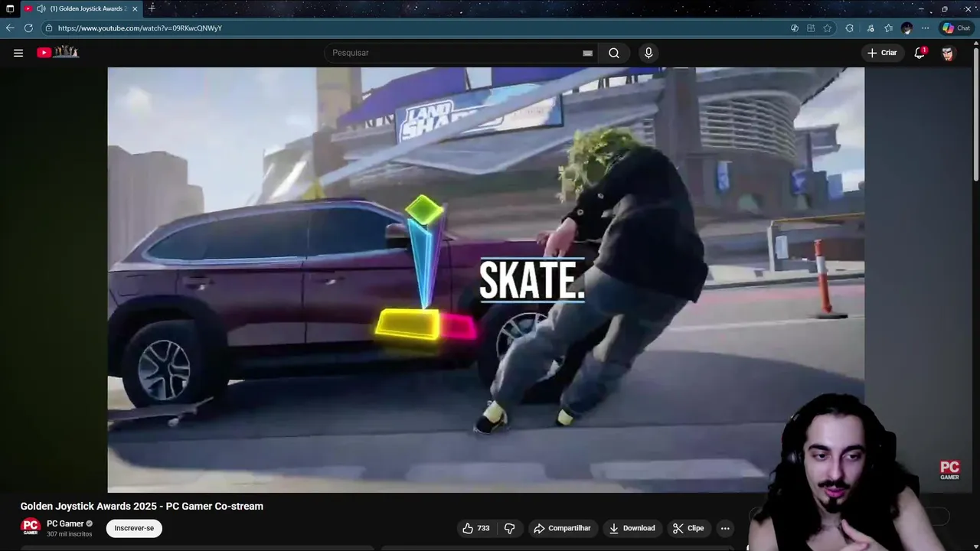Open the Criar create menu
The width and height of the screenshot is (980, 551).
click(882, 53)
